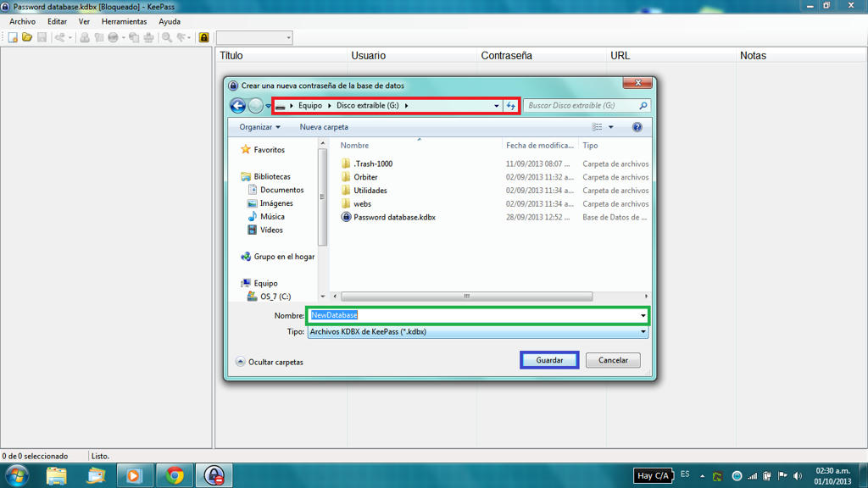Select Vídeos library

[271, 230]
